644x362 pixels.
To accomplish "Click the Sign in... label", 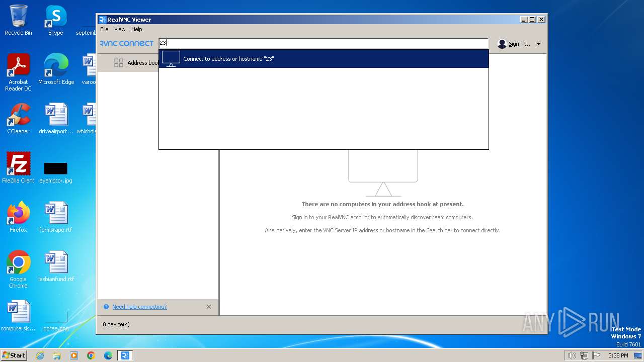I will pyautogui.click(x=519, y=44).
